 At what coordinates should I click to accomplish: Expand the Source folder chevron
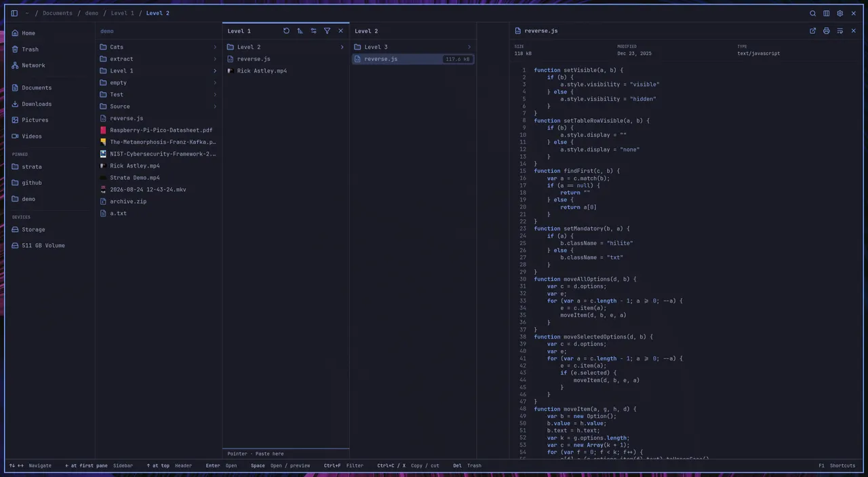[215, 107]
